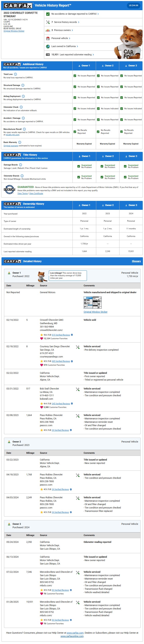Screen dimensions: 144x644
Task: Open the Airbag Deployment info icon
Action: click(x=23, y=96)
